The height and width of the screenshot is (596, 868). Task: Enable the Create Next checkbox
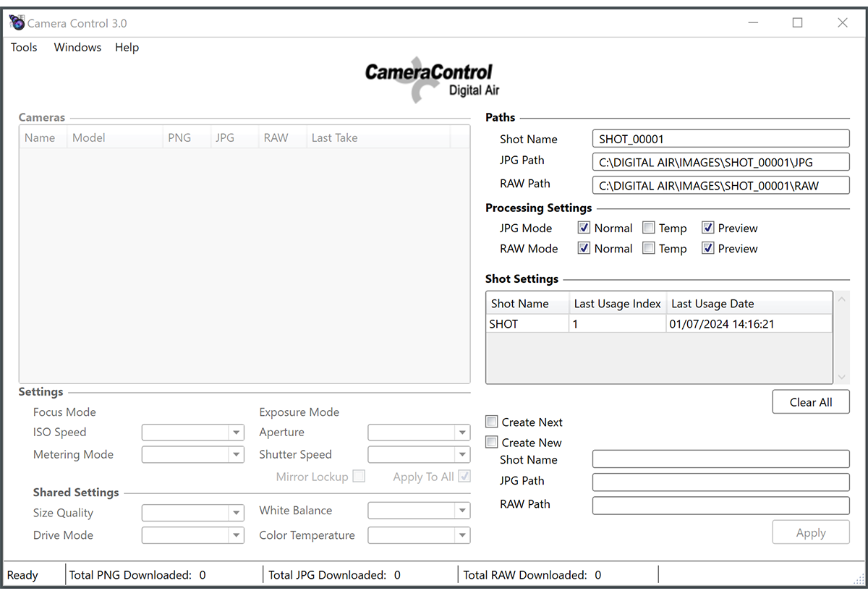(492, 422)
